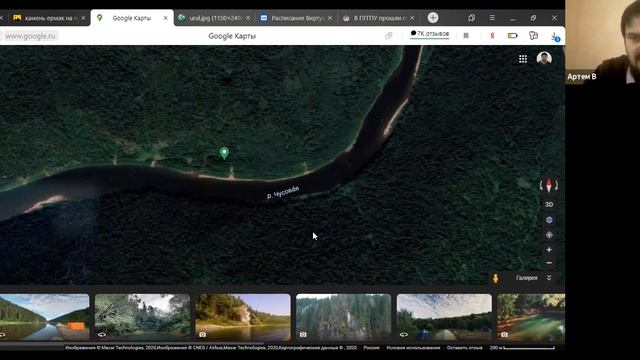The height and width of the screenshot is (360, 640).
Task: Click the red Yandex extension icon
Action: click(492, 36)
